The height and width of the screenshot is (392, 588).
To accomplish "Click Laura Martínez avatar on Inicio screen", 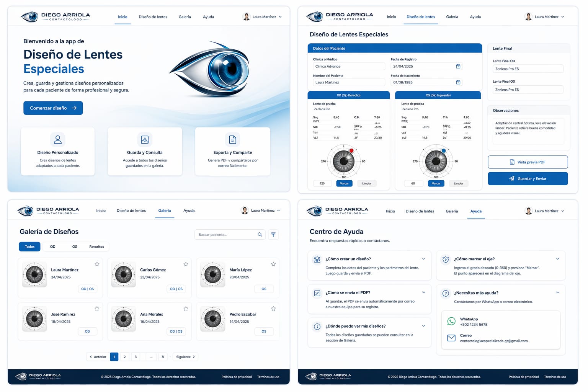I will [247, 17].
